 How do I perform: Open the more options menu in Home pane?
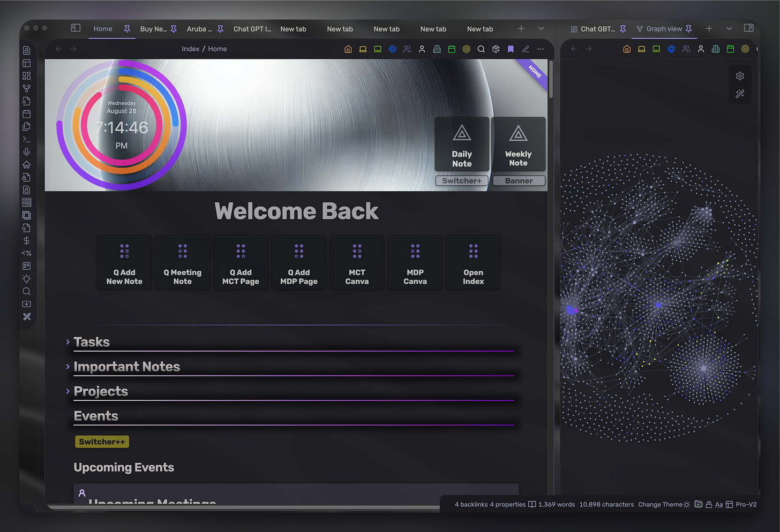541,49
